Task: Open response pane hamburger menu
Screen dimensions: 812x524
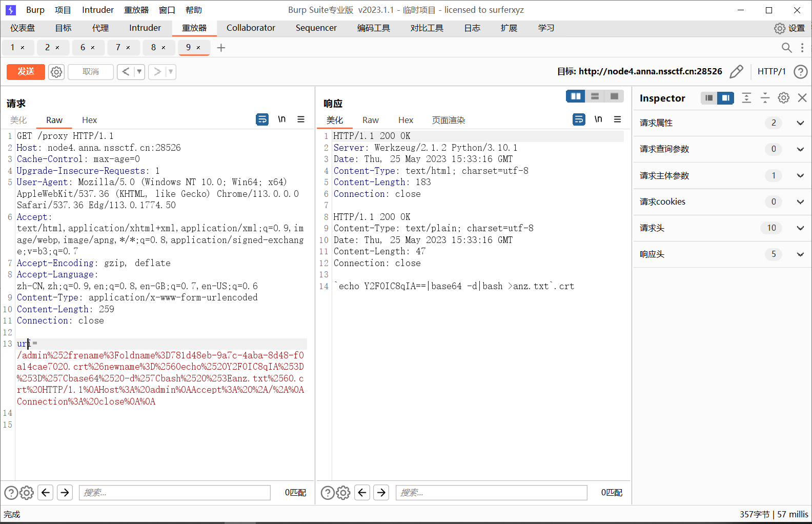Action: pyautogui.click(x=617, y=119)
